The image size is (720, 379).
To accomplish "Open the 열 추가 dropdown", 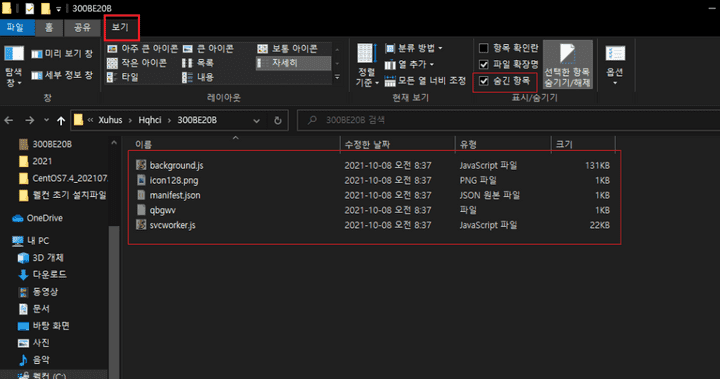I will point(410,64).
